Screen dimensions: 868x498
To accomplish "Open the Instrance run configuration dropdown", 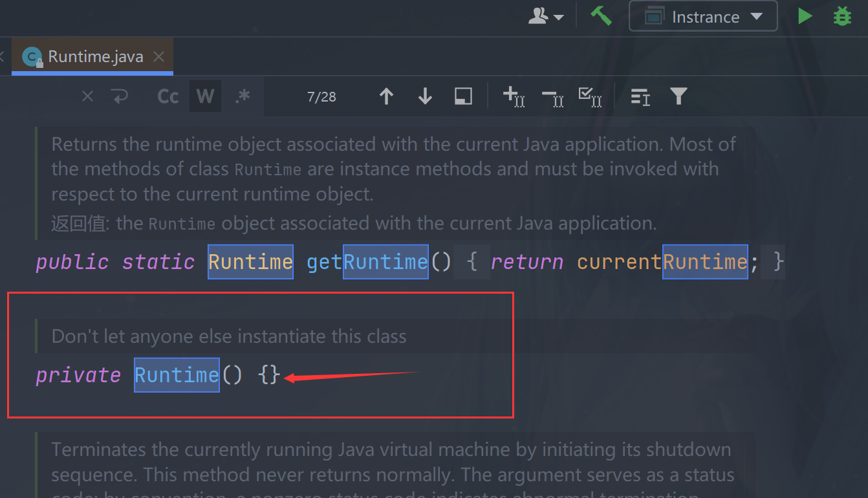I will tap(704, 17).
